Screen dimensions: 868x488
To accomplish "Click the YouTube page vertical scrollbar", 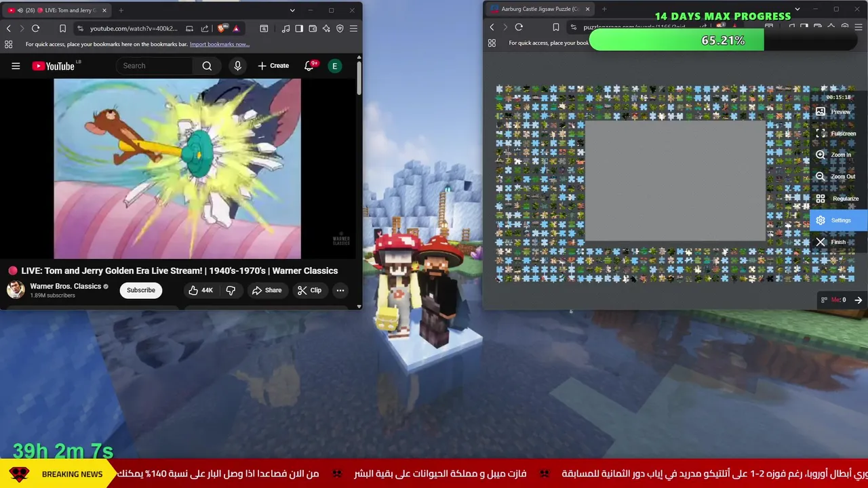I will (359, 77).
